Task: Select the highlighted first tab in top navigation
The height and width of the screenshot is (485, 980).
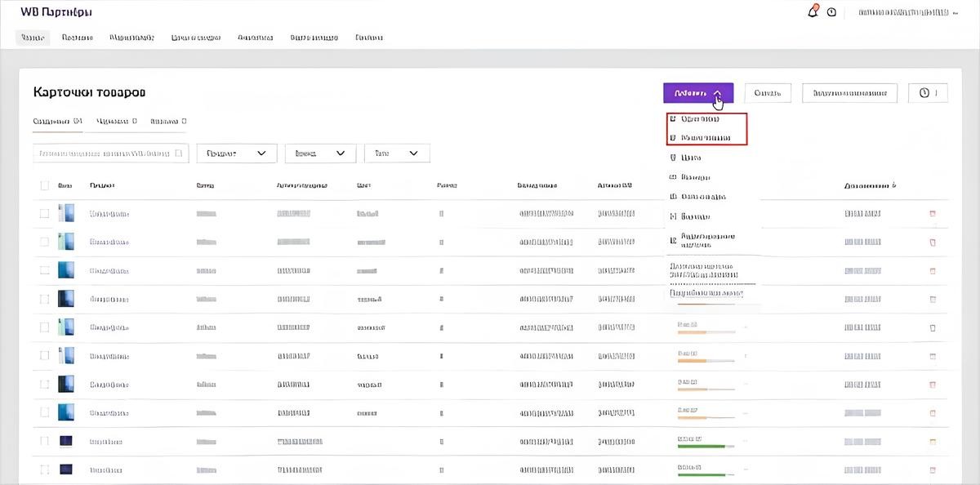Action: [33, 38]
